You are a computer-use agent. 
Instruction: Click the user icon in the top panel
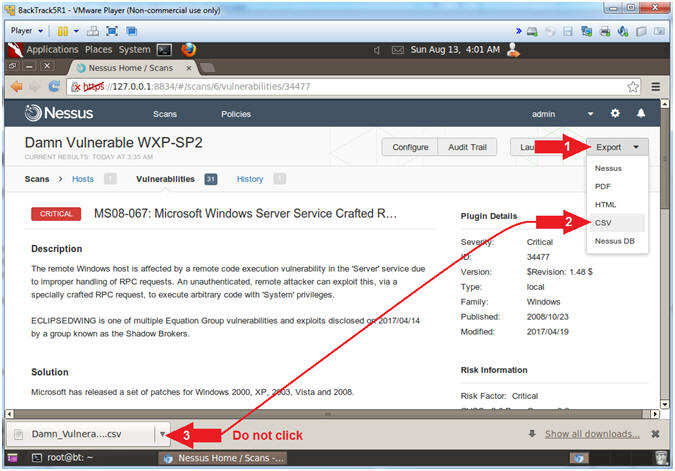(x=513, y=50)
